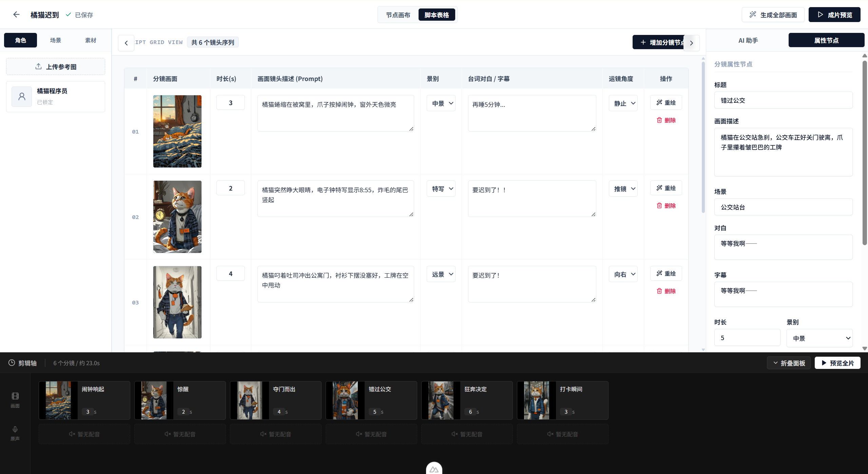Open the properties panel 景别 dropdown
The height and width of the screenshot is (474, 868).
pyautogui.click(x=819, y=338)
